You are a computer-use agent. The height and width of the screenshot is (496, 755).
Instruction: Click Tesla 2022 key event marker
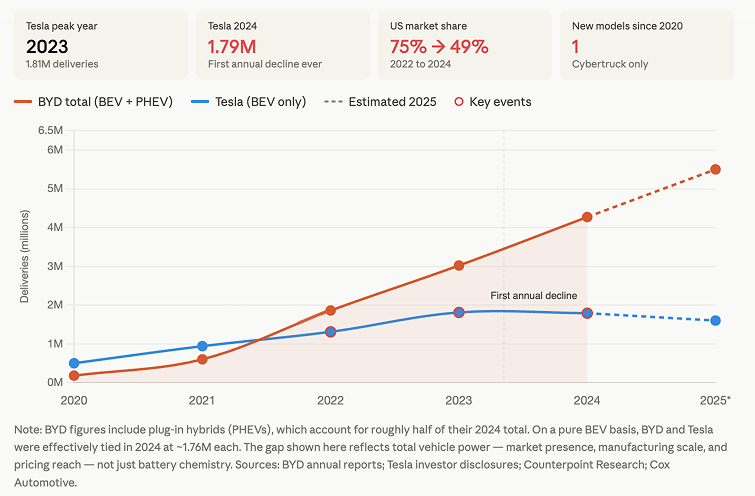[330, 332]
